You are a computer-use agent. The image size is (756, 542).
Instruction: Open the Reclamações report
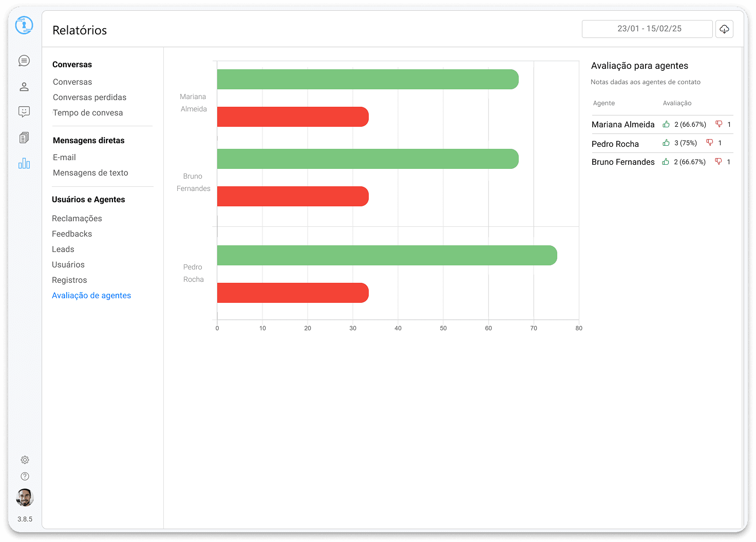(77, 219)
